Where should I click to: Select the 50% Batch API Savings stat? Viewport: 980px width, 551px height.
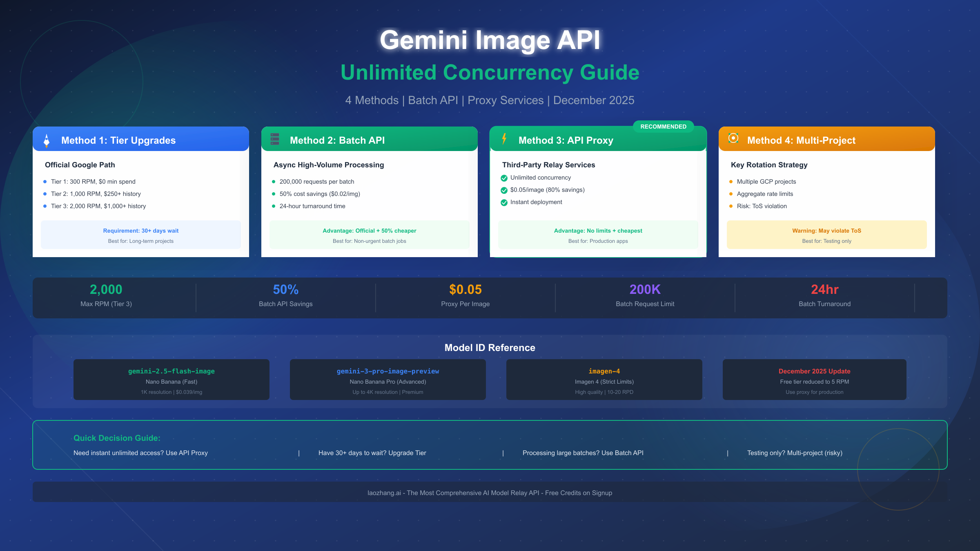pyautogui.click(x=285, y=295)
